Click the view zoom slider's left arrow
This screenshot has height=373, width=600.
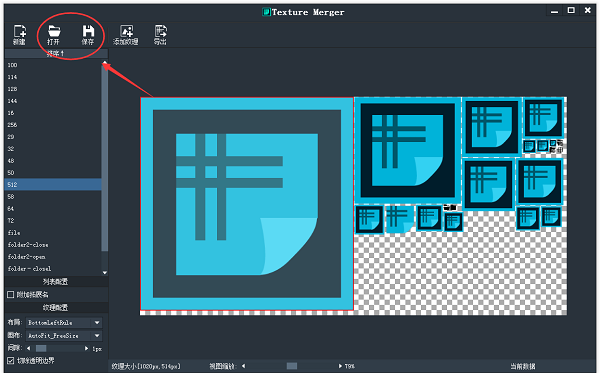[x=243, y=366]
